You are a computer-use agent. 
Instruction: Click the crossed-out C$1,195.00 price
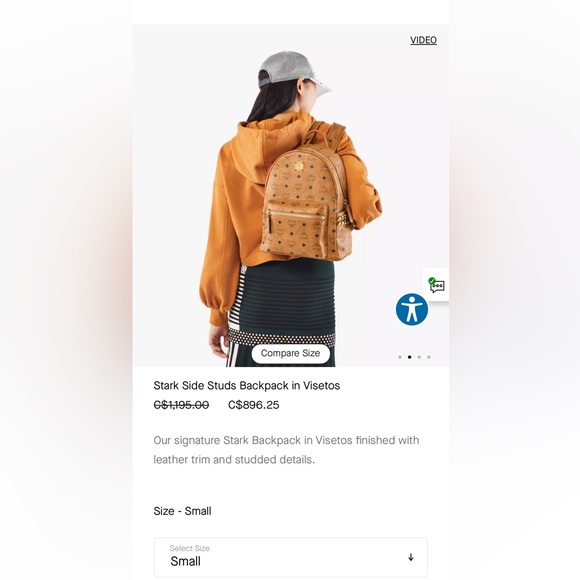pyautogui.click(x=181, y=405)
